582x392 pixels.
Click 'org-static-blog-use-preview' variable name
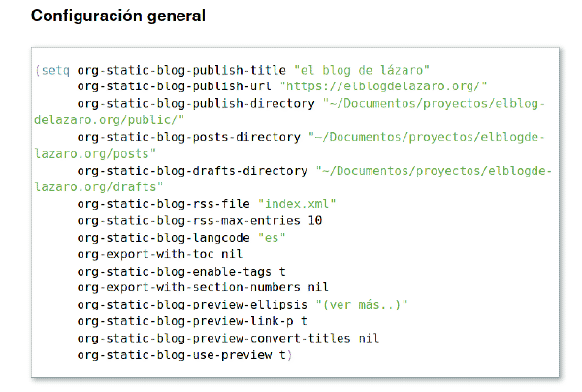pyautogui.click(x=174, y=355)
